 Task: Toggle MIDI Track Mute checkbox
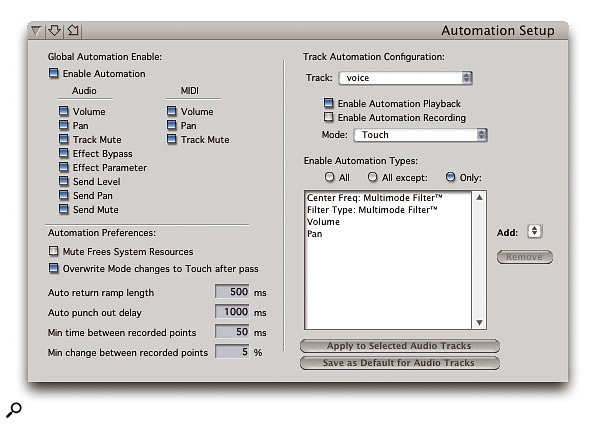pyautogui.click(x=171, y=139)
